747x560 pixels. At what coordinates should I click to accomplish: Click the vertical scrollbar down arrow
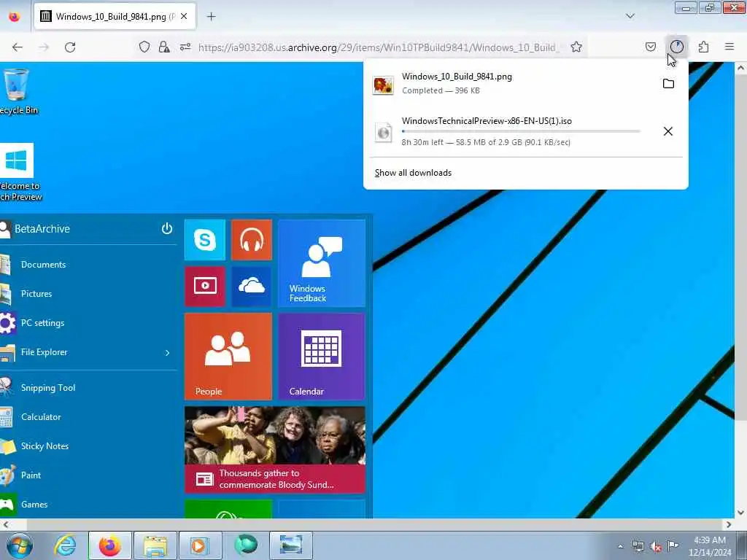[741, 513]
